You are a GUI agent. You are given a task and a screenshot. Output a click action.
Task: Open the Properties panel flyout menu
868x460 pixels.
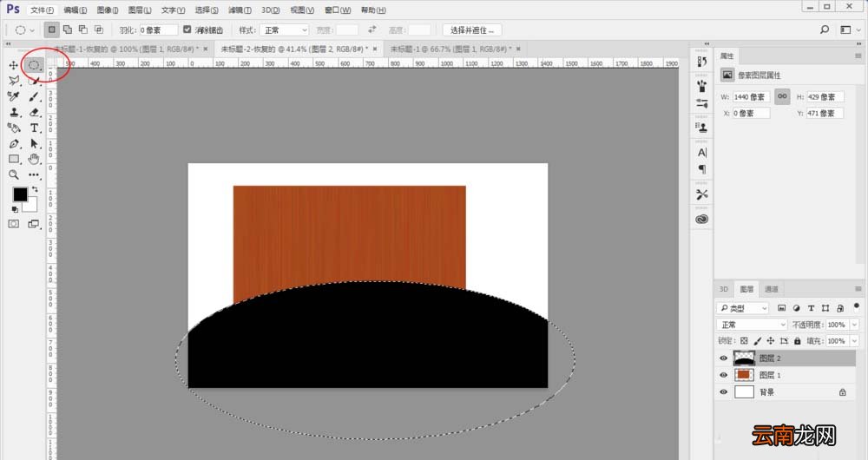[858, 56]
